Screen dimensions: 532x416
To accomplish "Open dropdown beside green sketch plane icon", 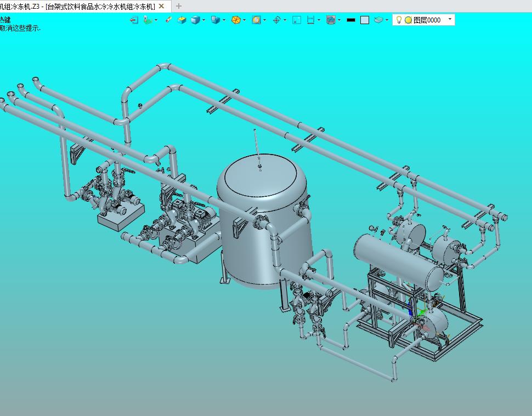I will coord(156,20).
